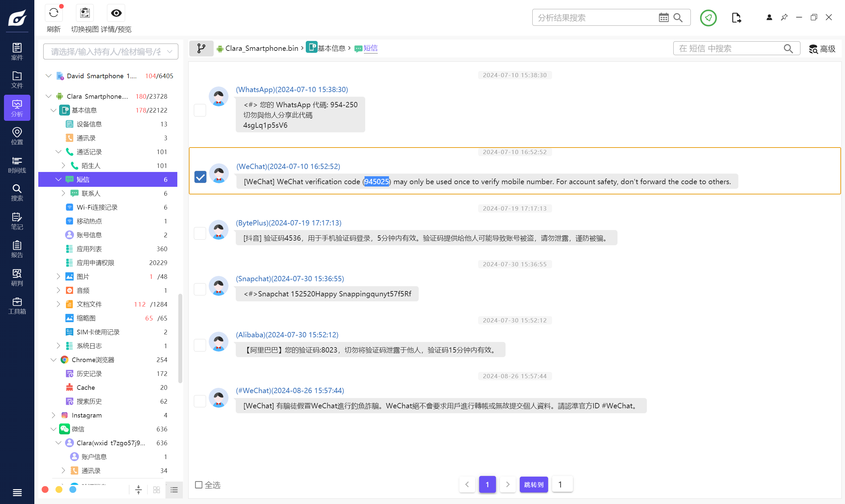
Task: Click the refresh (刷新) toolbar icon
Action: coord(54,14)
